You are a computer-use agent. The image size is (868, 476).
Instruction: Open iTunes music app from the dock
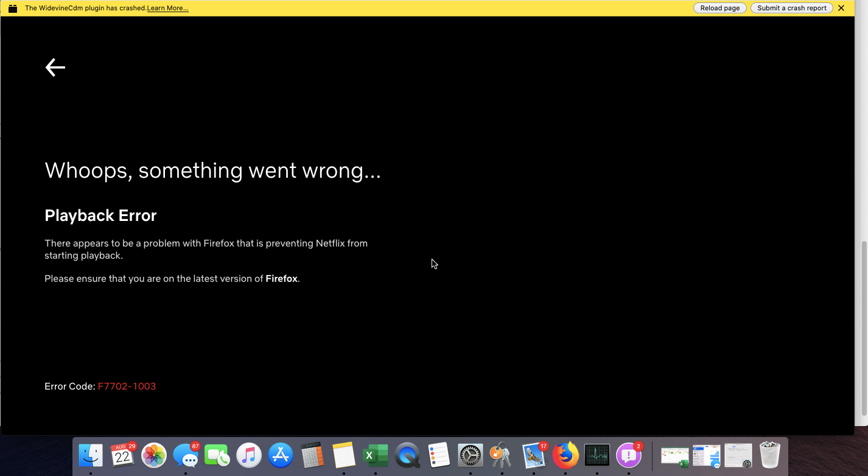(x=249, y=455)
